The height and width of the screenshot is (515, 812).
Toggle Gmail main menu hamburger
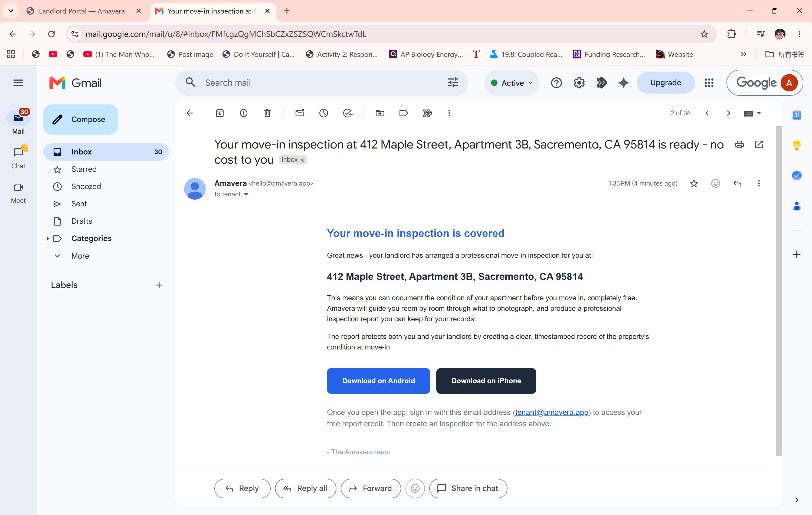tap(18, 83)
